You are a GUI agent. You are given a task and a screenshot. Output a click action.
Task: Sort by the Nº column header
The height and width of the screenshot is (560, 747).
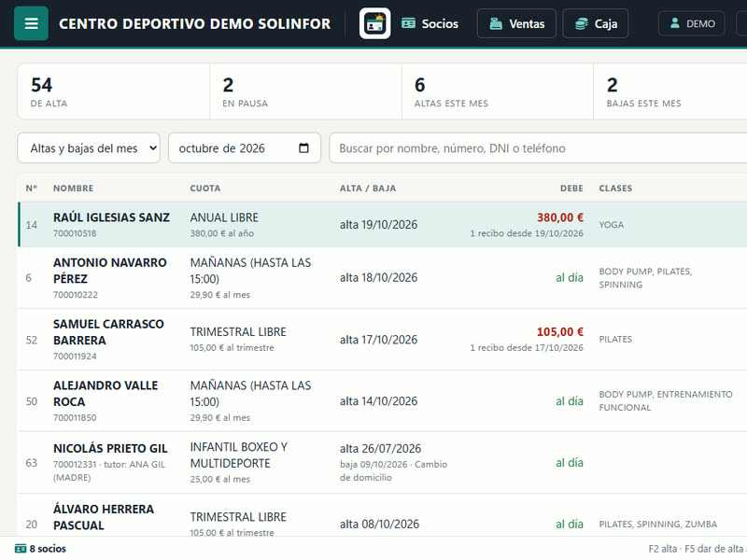pos(32,189)
